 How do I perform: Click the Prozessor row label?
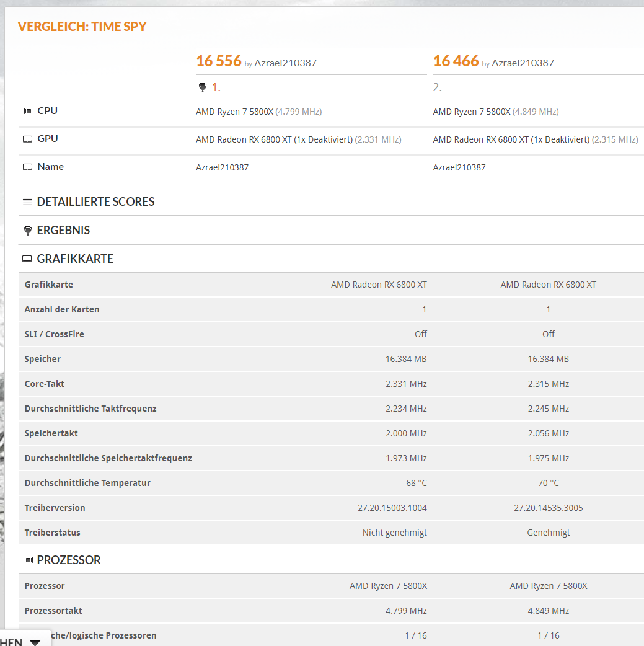click(45, 586)
